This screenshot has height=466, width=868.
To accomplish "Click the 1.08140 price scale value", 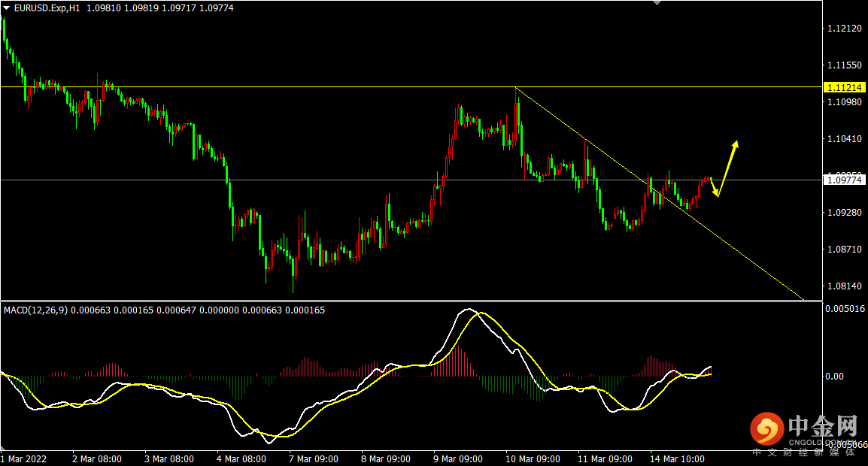I will [844, 286].
